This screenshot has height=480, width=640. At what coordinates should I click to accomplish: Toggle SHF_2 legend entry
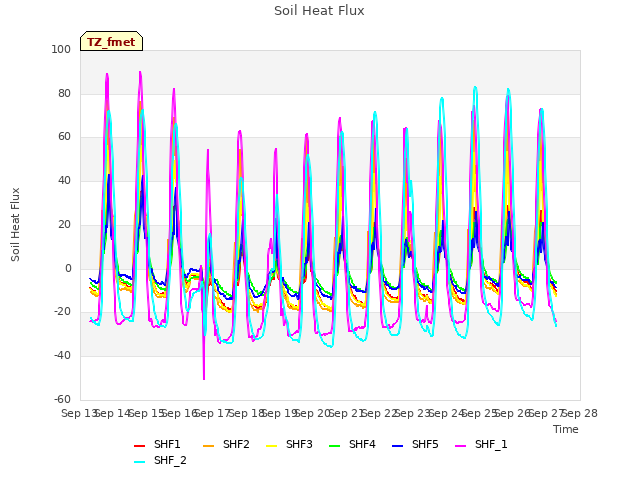click(x=160, y=460)
